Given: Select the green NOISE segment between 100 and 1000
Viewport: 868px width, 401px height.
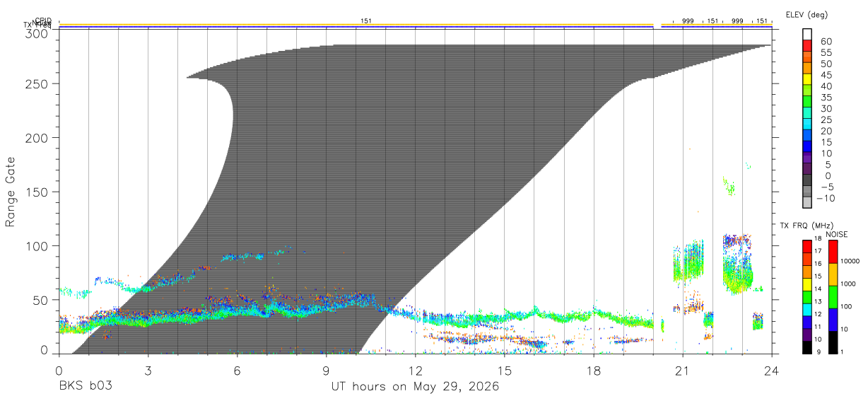Looking at the screenshot, I should [x=833, y=296].
